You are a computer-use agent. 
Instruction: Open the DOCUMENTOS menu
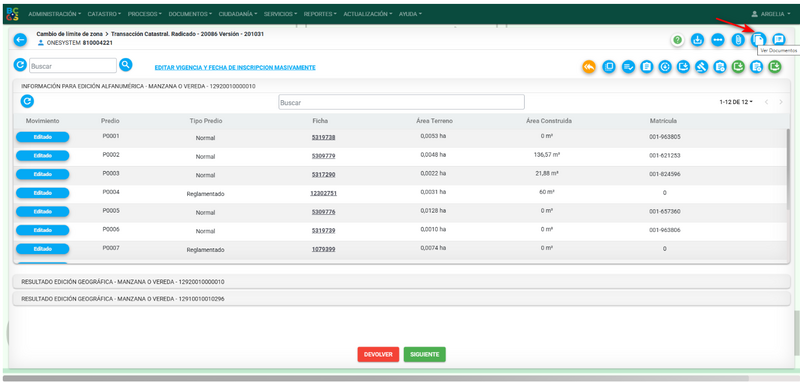[x=190, y=14]
